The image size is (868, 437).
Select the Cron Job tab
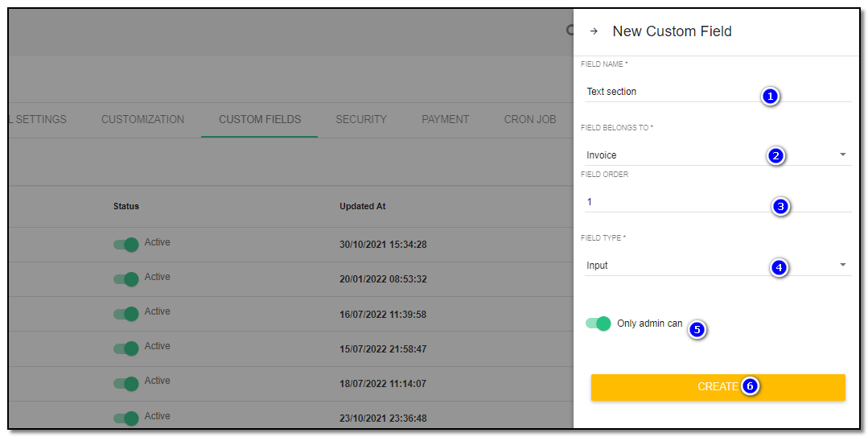pyautogui.click(x=530, y=119)
